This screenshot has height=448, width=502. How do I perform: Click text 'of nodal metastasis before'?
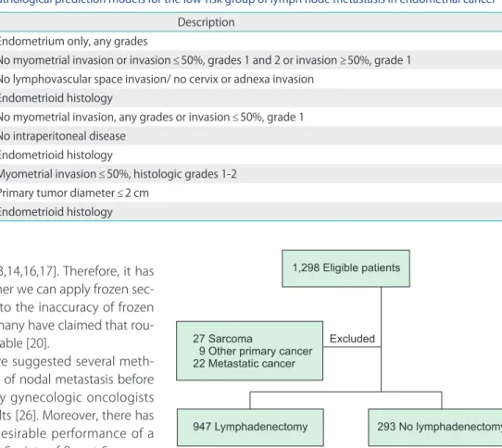tap(79, 380)
